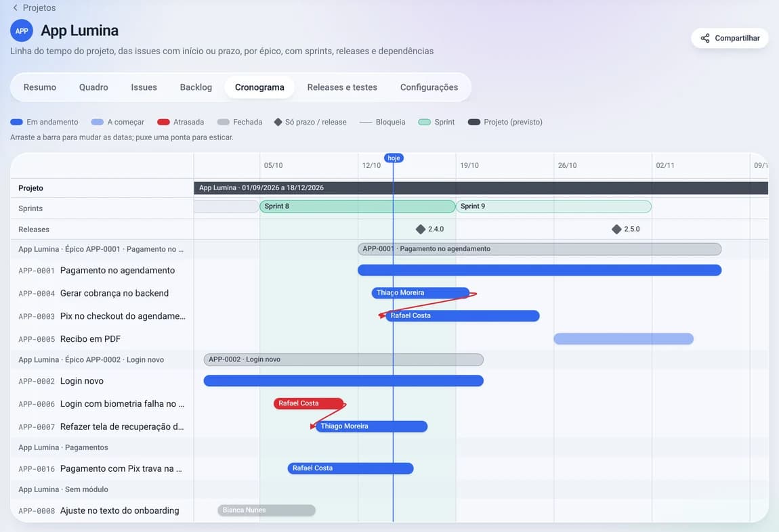Click Rafael Costa bar for Pix checkout
779x532 pixels.
tap(463, 315)
